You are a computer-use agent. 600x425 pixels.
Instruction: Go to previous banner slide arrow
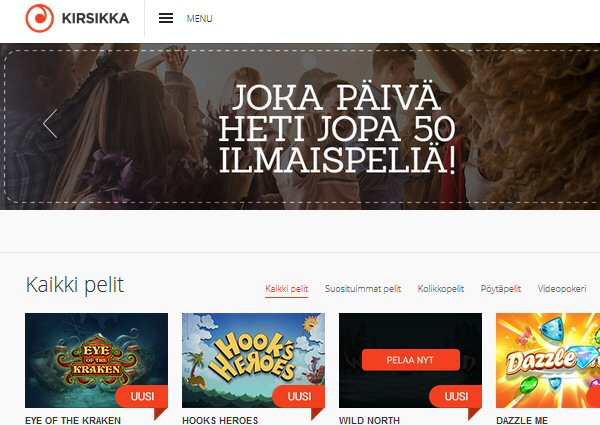coord(50,124)
